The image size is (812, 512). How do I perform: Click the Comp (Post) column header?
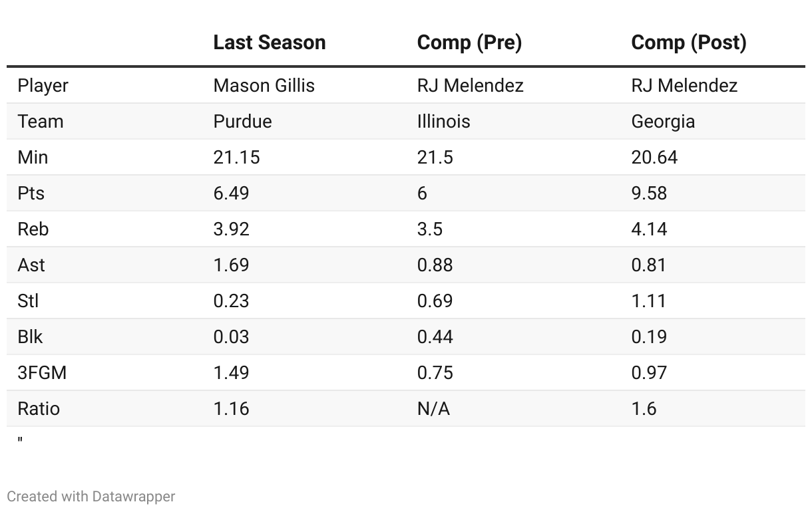[x=688, y=43]
